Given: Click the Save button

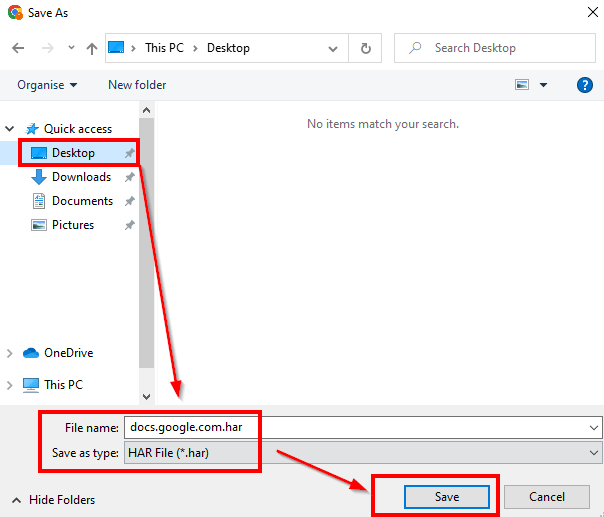Looking at the screenshot, I should (x=447, y=497).
